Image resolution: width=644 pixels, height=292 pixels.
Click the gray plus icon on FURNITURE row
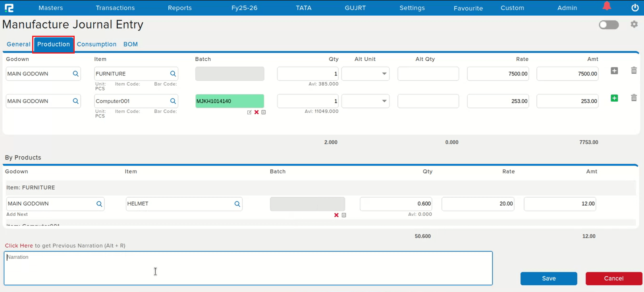pos(614,71)
